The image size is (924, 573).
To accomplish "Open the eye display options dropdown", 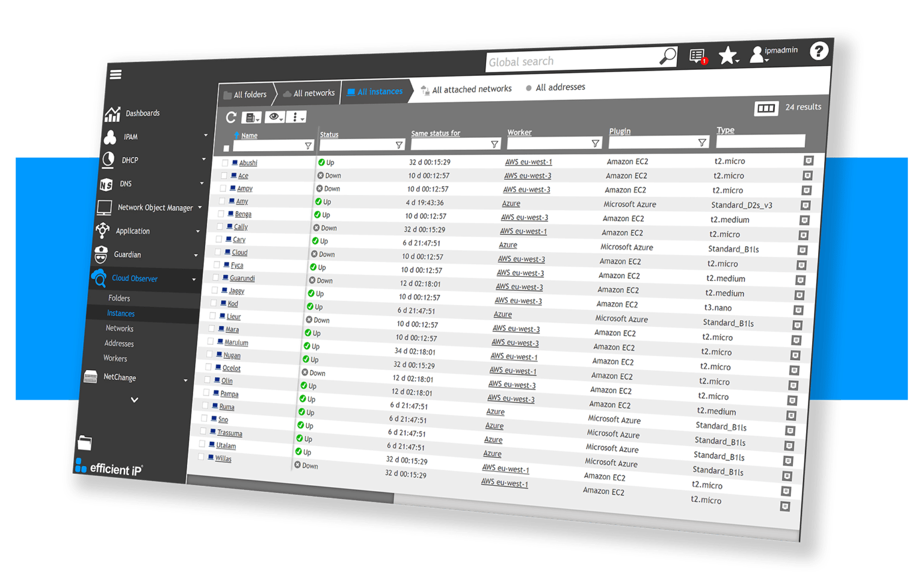I will [276, 117].
